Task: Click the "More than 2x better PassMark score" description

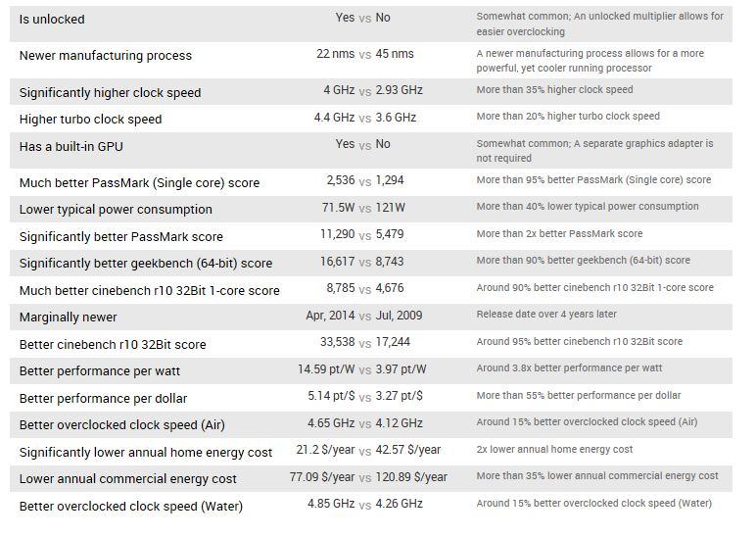Action: (559, 234)
